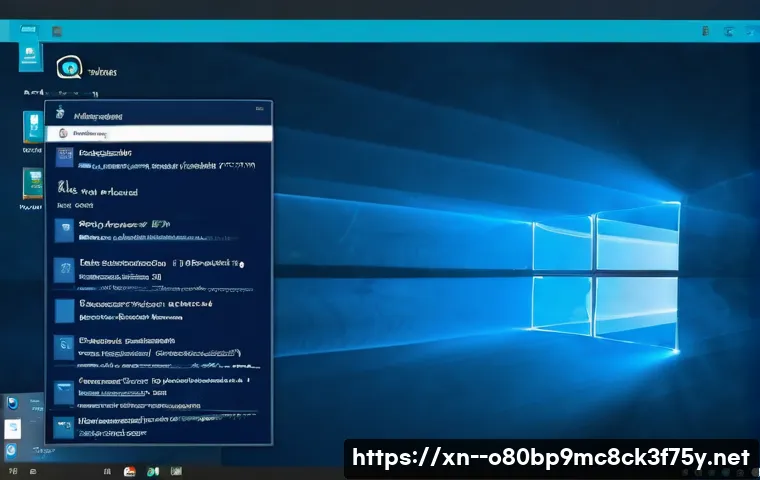Click the round speech-bubble icon at top left
Image resolution: width=760 pixels, height=480 pixels.
71,67
